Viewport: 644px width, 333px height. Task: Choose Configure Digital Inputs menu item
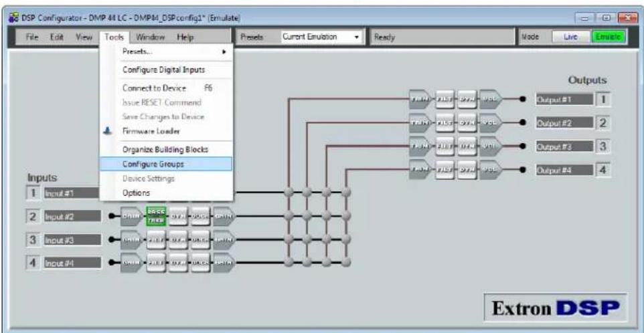coord(166,70)
